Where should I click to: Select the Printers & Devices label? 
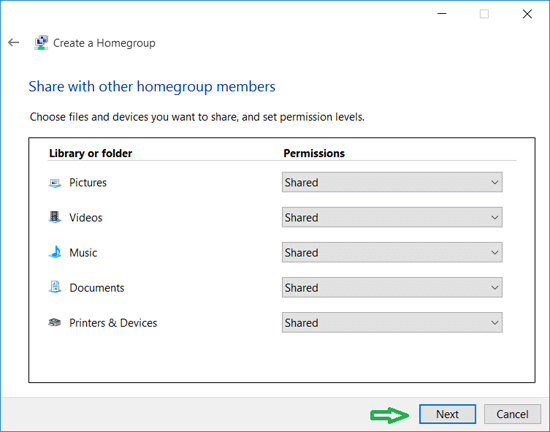pyautogui.click(x=113, y=323)
